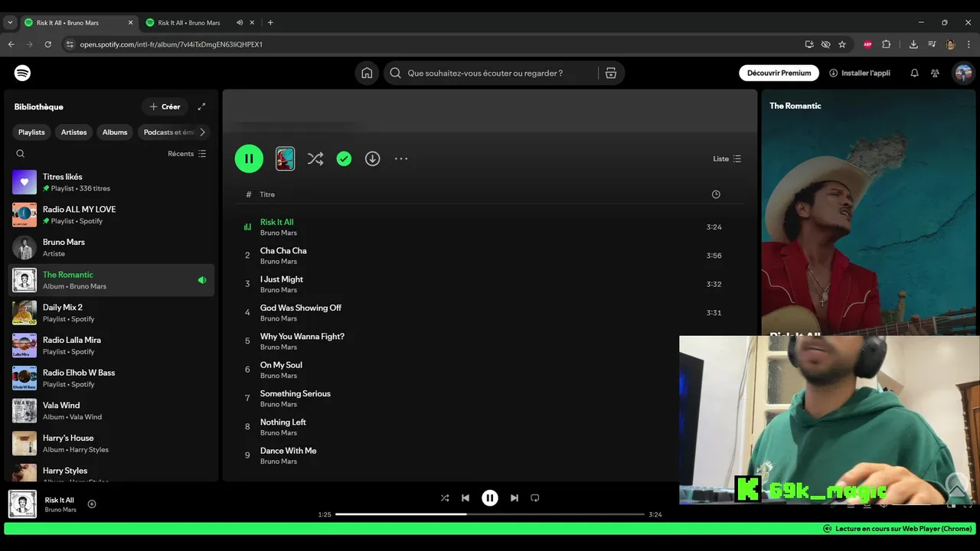Screen dimensions: 980x551
Task: Go to Home via the house icon
Action: 367,73
